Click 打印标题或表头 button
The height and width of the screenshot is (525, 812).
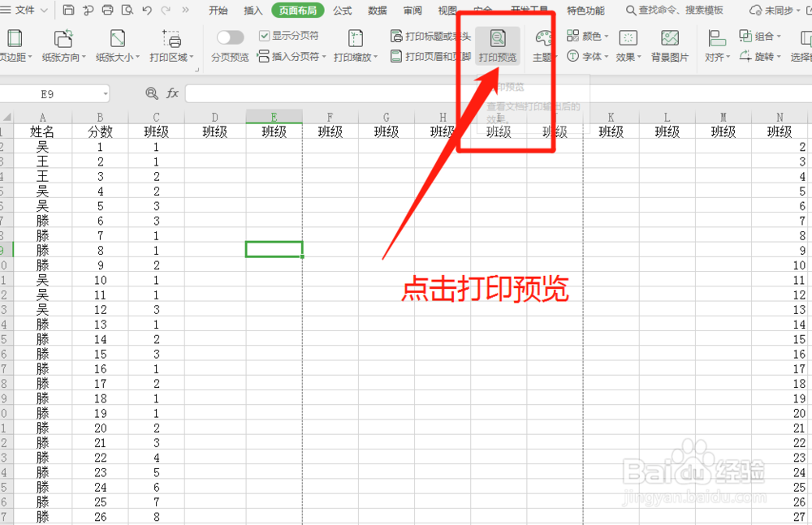431,36
